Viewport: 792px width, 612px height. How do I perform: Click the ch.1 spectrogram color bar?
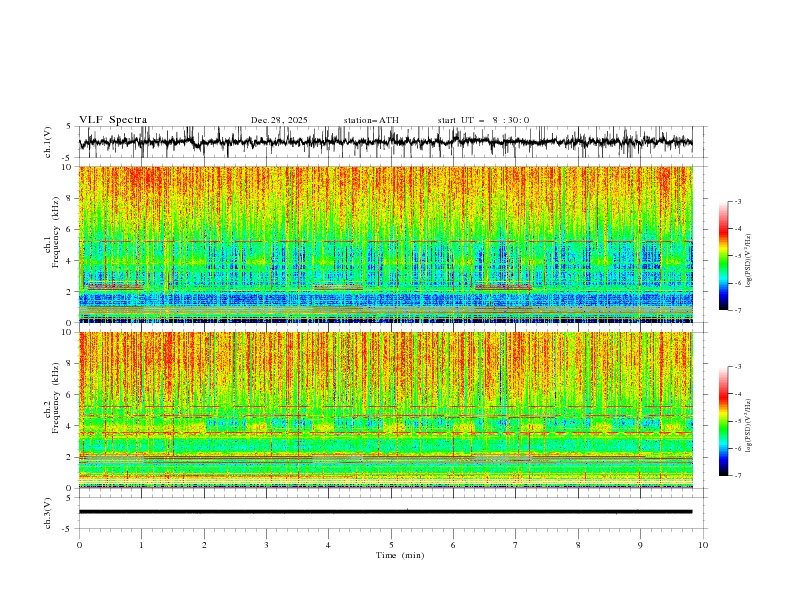click(723, 255)
